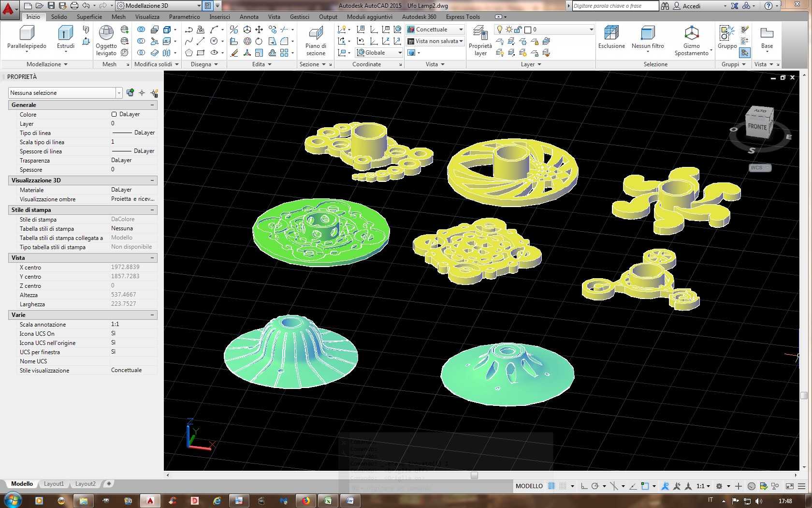This screenshot has width=812, height=508.
Task: Click the Windows Start button
Action: 12,500
